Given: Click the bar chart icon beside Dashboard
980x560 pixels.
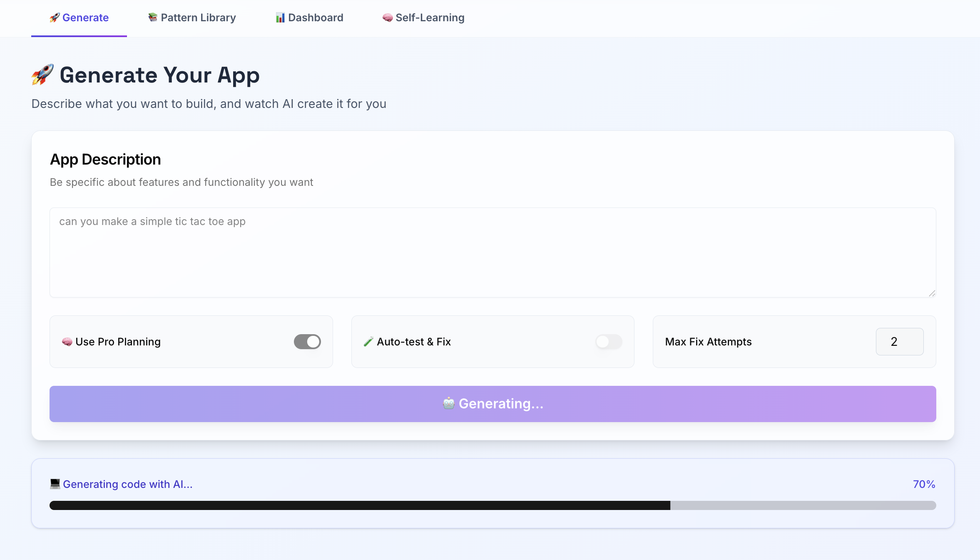Looking at the screenshot, I should point(280,17).
